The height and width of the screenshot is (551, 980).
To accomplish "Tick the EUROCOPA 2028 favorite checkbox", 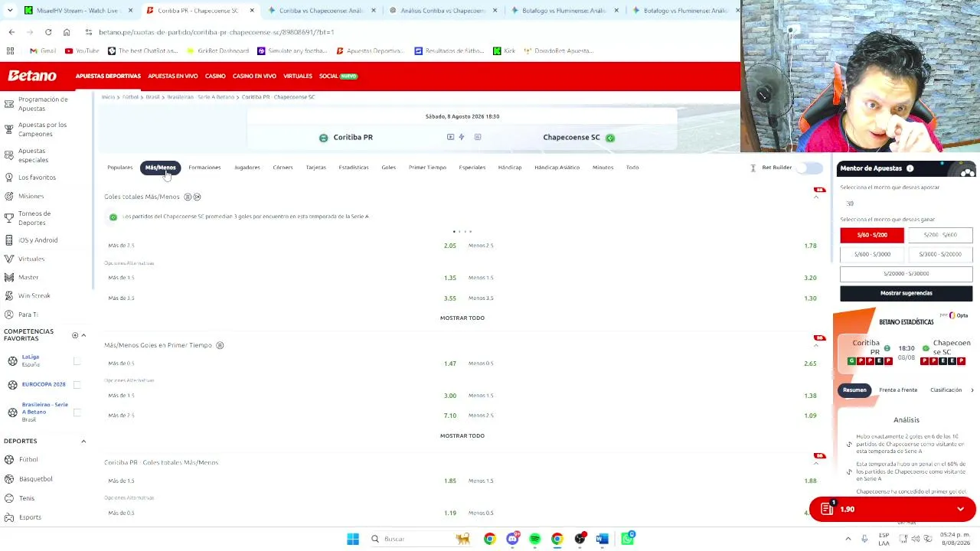I will (77, 384).
